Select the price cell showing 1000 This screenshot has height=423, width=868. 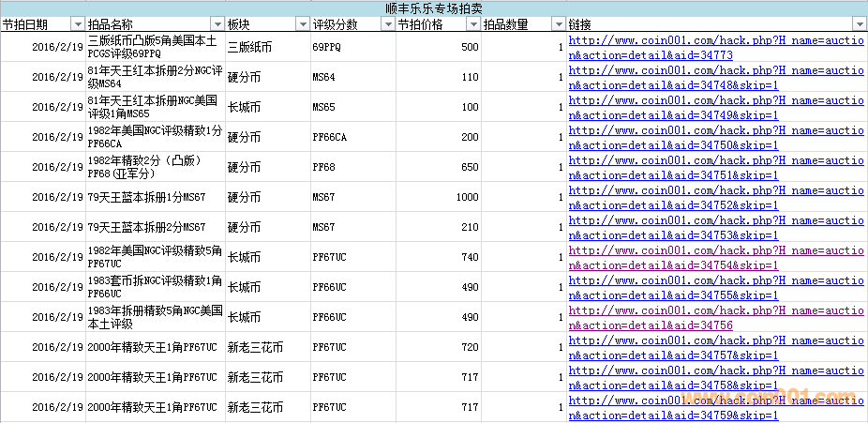tap(439, 197)
